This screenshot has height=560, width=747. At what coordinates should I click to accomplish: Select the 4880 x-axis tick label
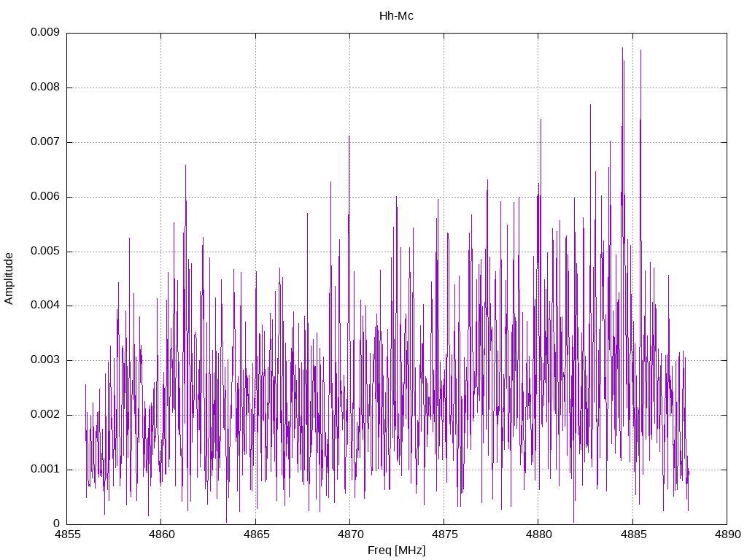tap(538, 535)
